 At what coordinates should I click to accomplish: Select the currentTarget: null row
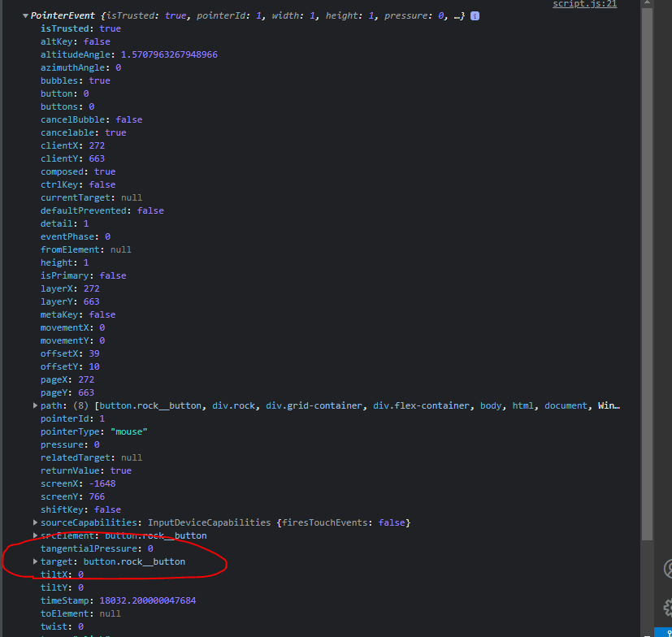point(91,197)
